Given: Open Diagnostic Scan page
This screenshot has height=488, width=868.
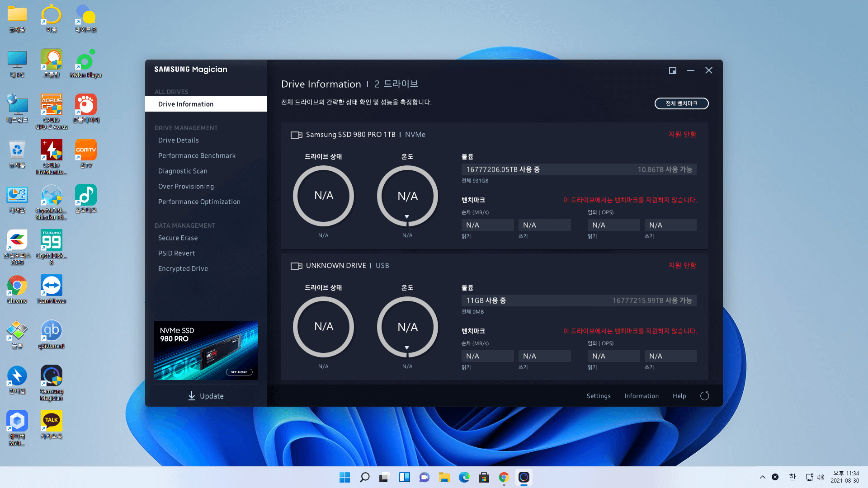Looking at the screenshot, I should (183, 171).
